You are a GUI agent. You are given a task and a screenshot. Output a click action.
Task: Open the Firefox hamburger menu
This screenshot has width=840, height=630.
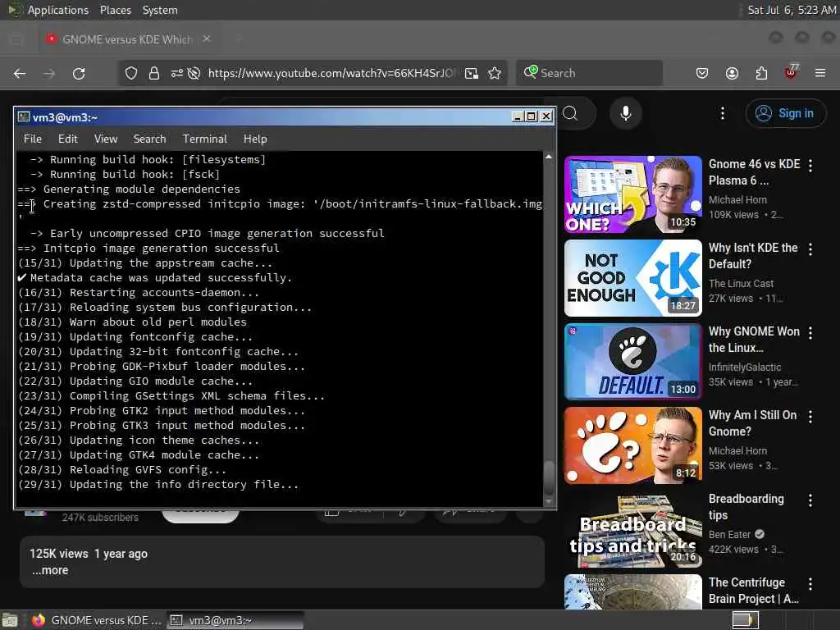tap(820, 73)
